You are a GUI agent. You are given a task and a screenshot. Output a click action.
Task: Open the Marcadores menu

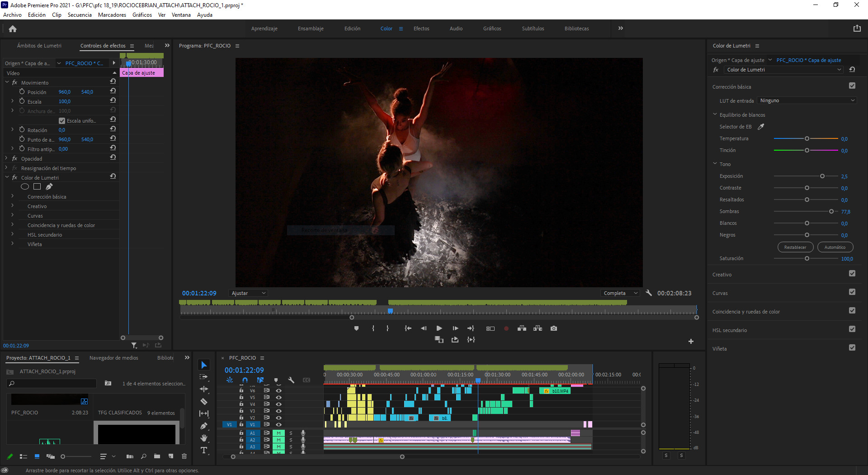coord(112,15)
